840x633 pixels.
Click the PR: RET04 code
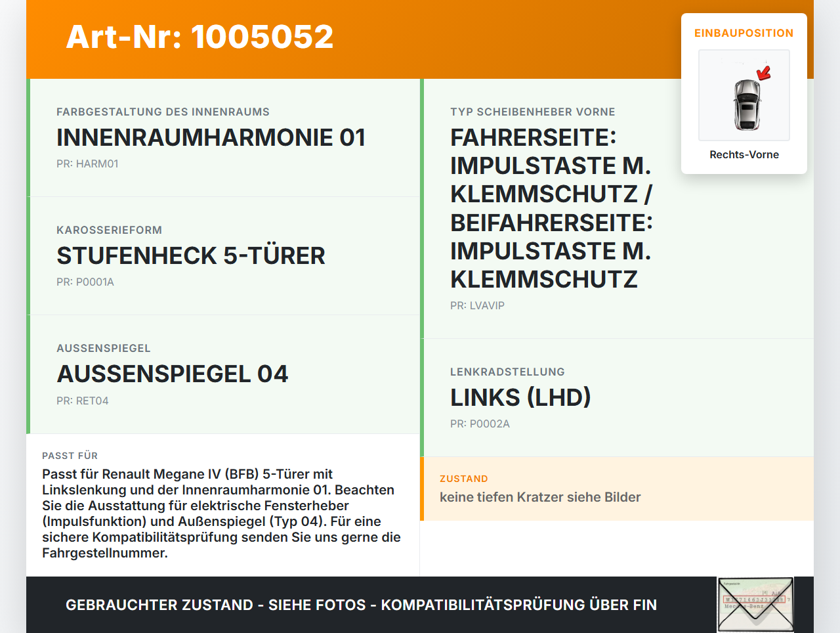point(83,401)
